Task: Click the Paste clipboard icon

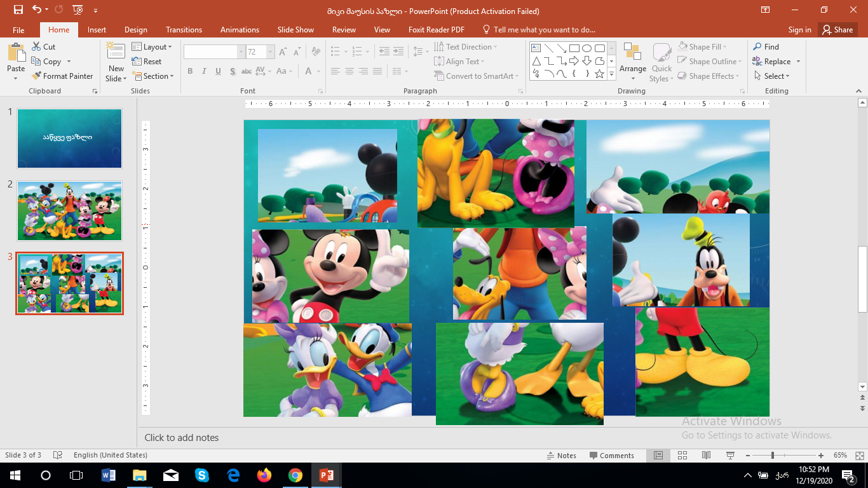Action: coord(16,53)
